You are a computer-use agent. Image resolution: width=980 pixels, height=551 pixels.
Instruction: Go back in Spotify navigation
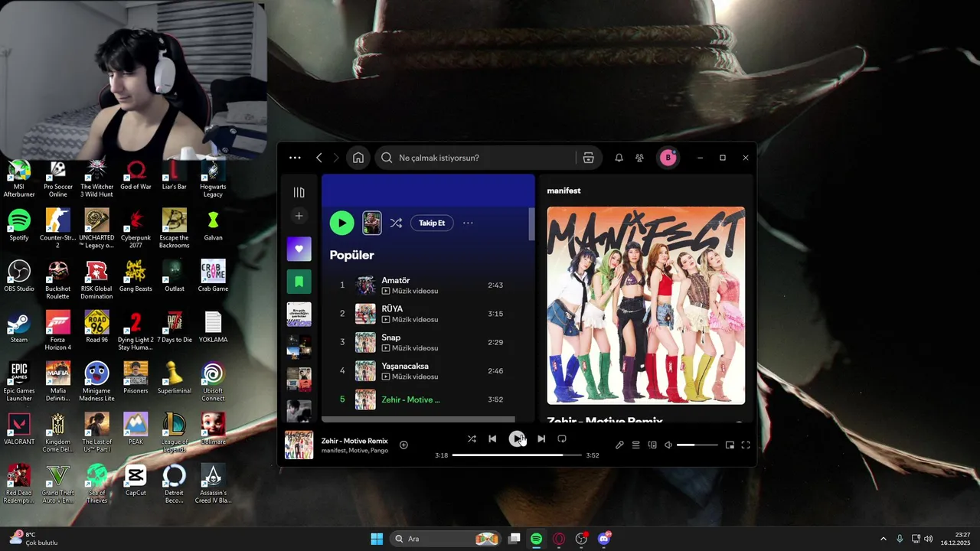319,158
